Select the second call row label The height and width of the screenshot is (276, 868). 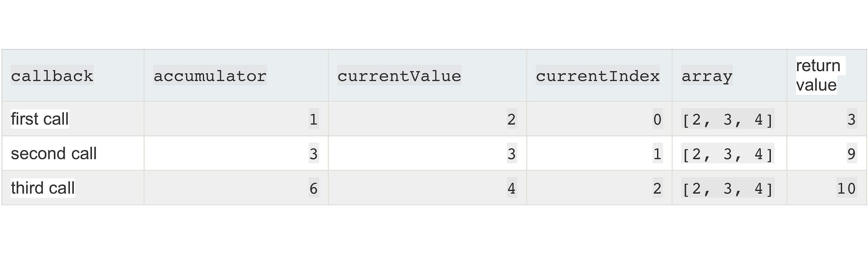(x=54, y=154)
